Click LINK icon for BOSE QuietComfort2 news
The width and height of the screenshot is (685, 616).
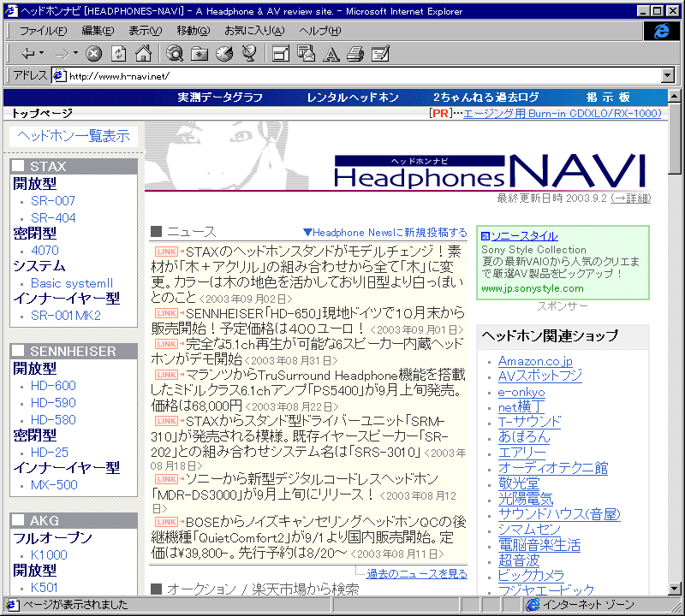(166, 522)
